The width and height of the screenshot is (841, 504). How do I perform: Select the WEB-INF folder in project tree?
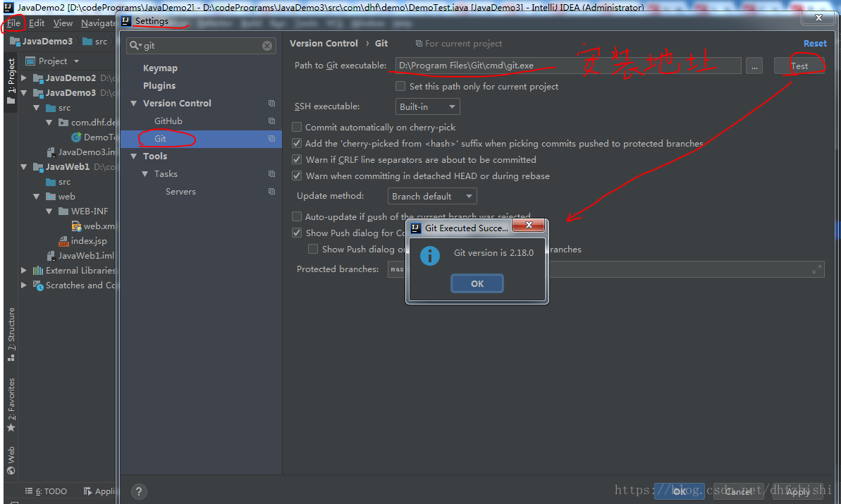90,211
